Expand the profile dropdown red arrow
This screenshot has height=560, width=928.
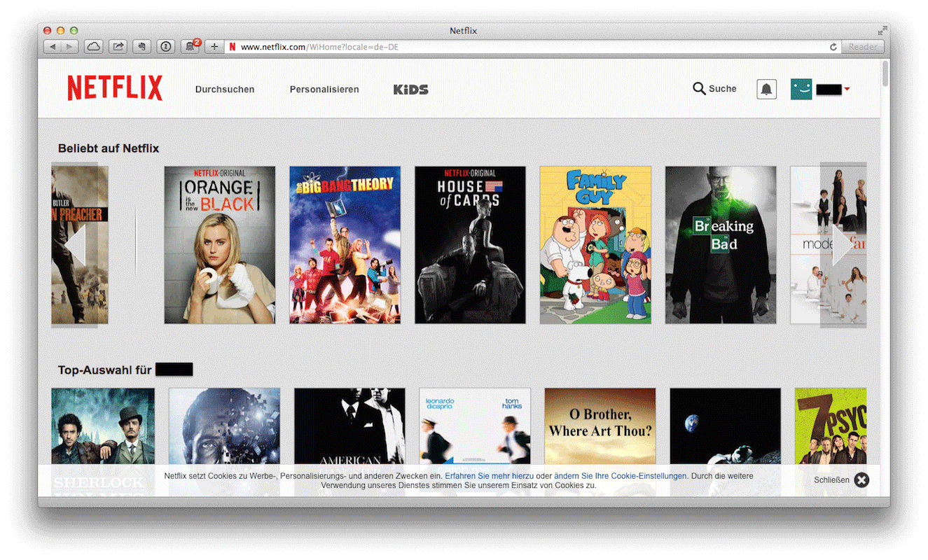pyautogui.click(x=847, y=89)
